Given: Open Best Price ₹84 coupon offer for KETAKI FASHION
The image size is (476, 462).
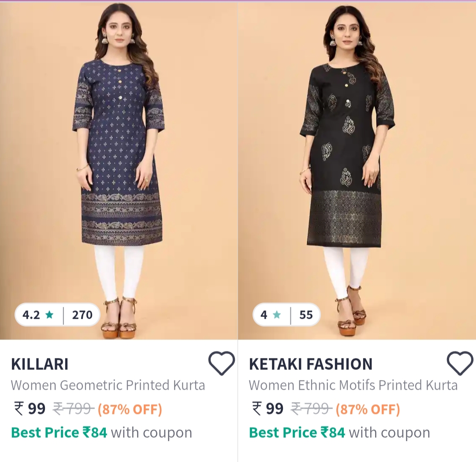Looking at the screenshot, I should (x=339, y=432).
